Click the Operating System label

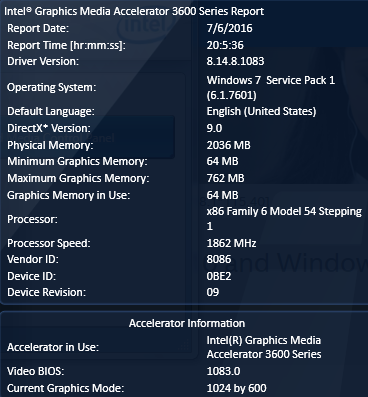click(x=52, y=87)
